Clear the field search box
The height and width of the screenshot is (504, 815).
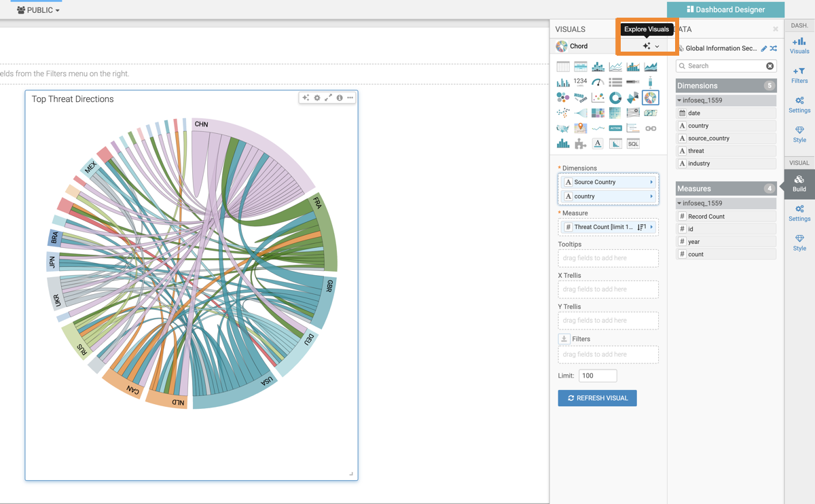769,66
